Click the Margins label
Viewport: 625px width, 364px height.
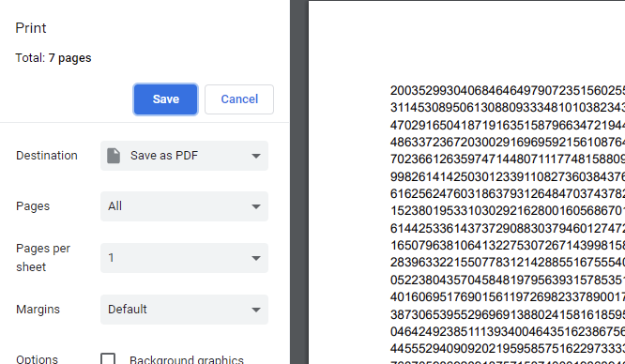click(x=38, y=310)
